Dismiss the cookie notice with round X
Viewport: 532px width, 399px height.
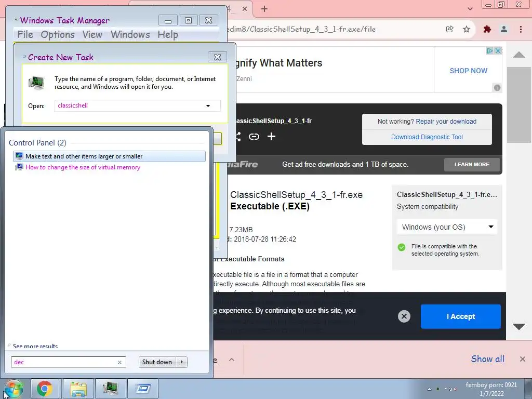404,316
